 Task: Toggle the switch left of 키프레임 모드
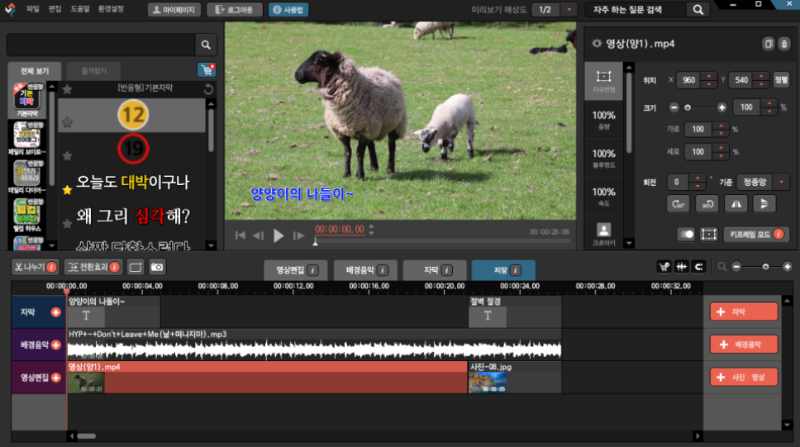pos(686,234)
